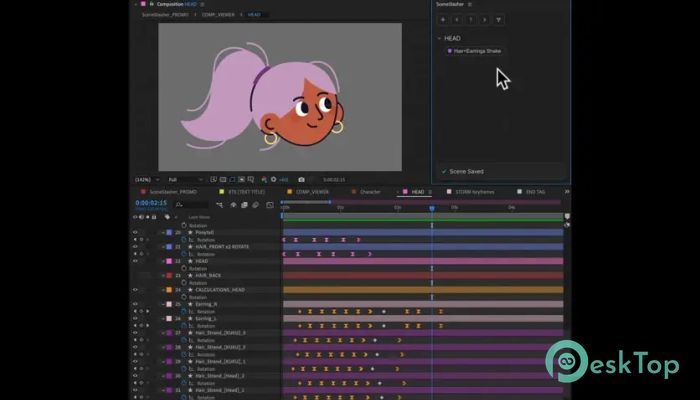Click the HAIR_BACK layer red label swatch
Viewport: 700px width, 400px height.
coord(169,275)
